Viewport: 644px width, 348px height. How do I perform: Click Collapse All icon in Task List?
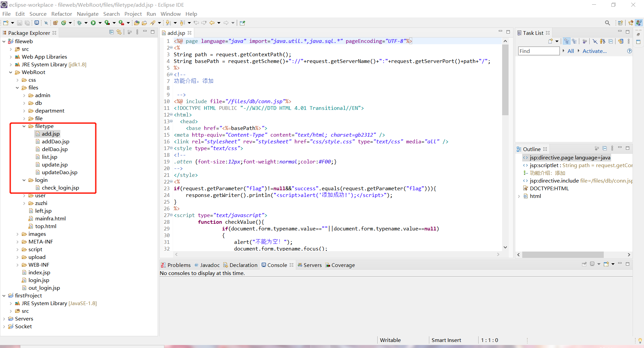point(611,41)
